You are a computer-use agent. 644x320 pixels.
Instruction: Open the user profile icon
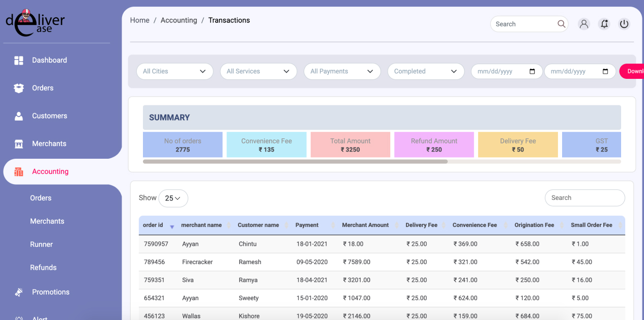tap(584, 24)
